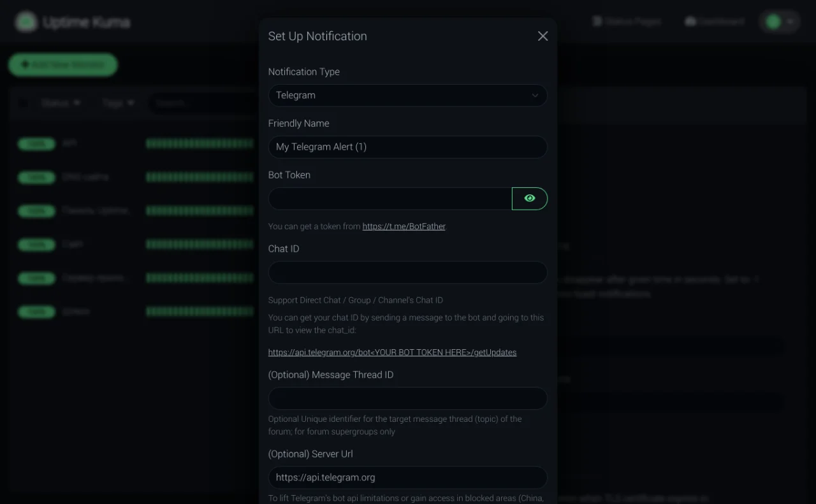The image size is (816, 504).
Task: Click the Add New Monitor button behind dialog
Action: (63, 64)
